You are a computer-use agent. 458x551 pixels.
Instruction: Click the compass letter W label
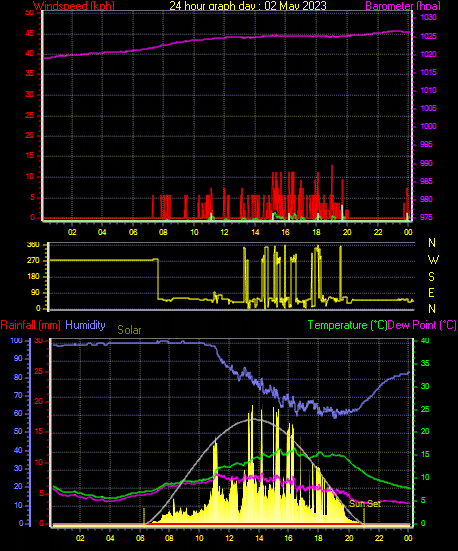click(433, 260)
